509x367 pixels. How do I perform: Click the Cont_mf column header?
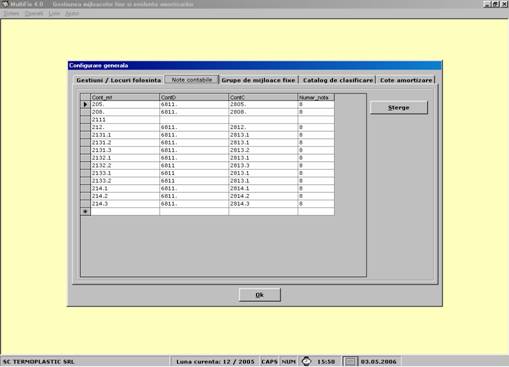point(125,97)
